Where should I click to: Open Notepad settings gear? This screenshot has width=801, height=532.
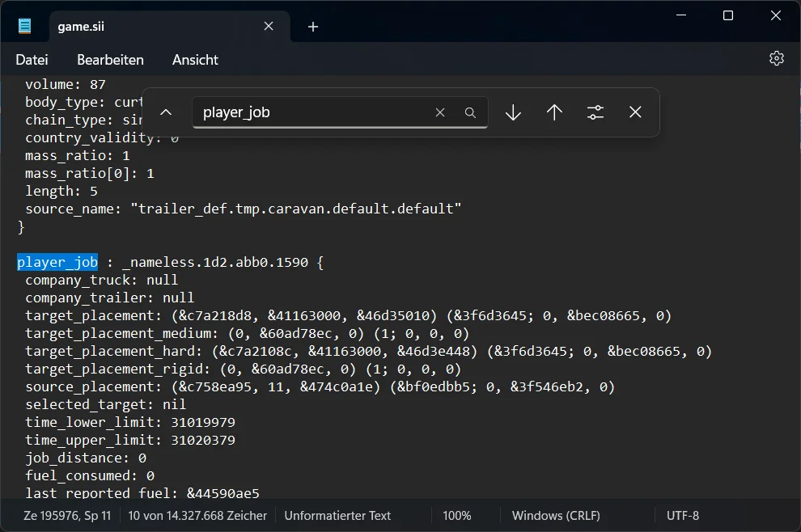click(x=777, y=59)
